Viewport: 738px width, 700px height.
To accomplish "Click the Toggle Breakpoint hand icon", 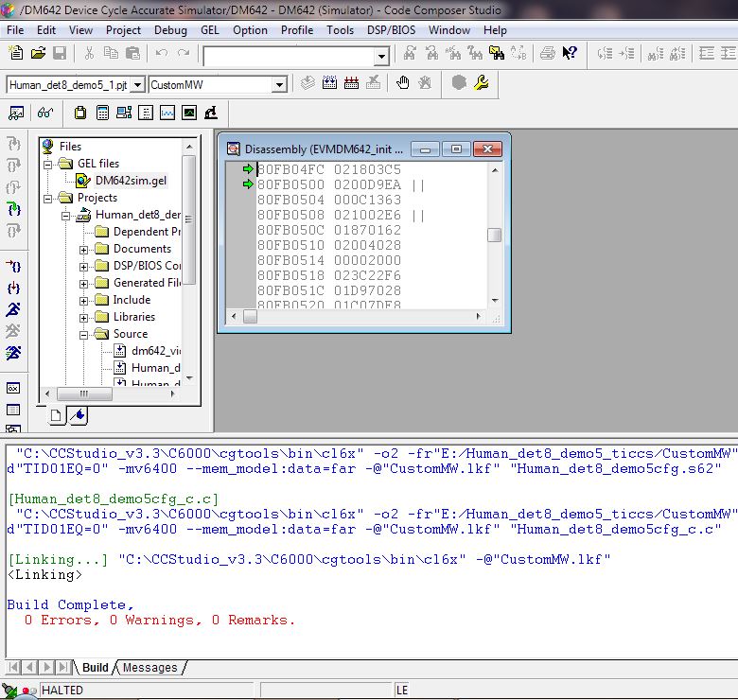I will click(402, 83).
